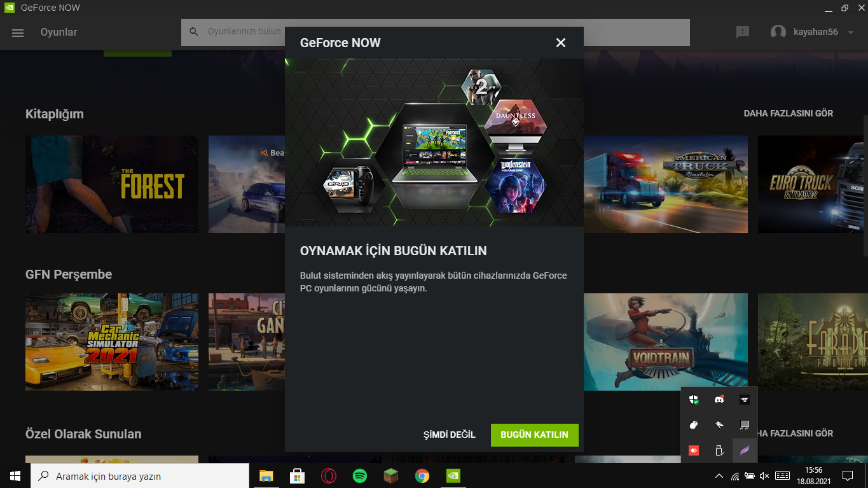Open Wi-Fi network settings icon

click(x=735, y=476)
